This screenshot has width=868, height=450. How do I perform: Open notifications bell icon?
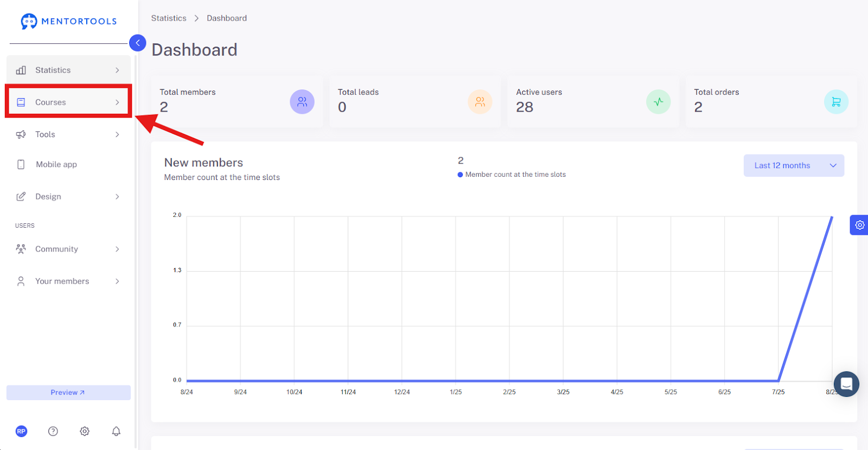[116, 431]
